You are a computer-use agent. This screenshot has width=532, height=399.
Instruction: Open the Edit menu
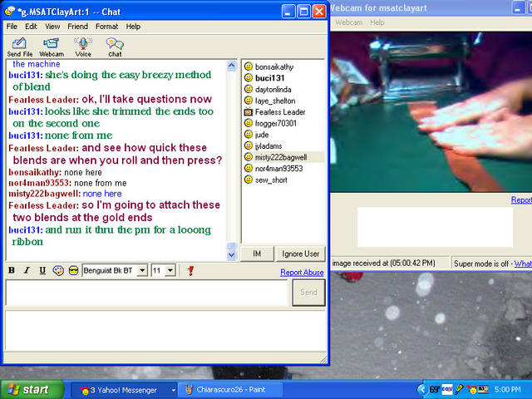31,27
